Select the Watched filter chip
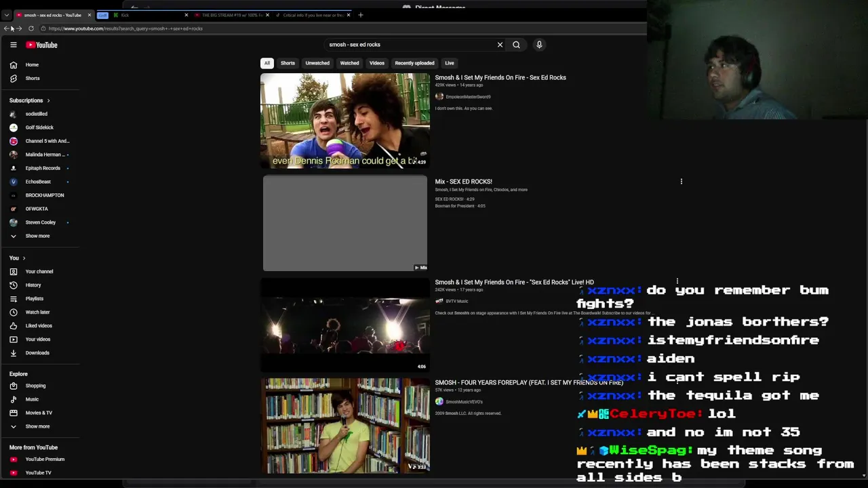The width and height of the screenshot is (868, 488). click(349, 63)
